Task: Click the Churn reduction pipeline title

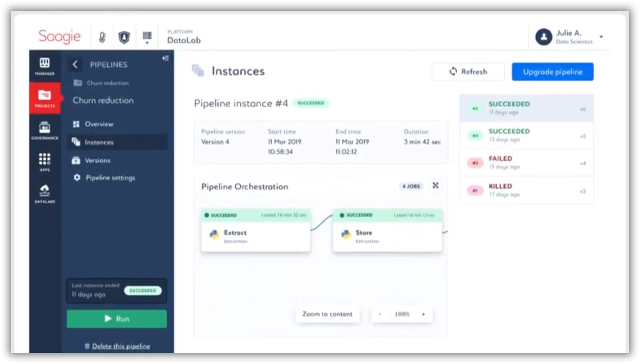Action: pyautogui.click(x=103, y=101)
